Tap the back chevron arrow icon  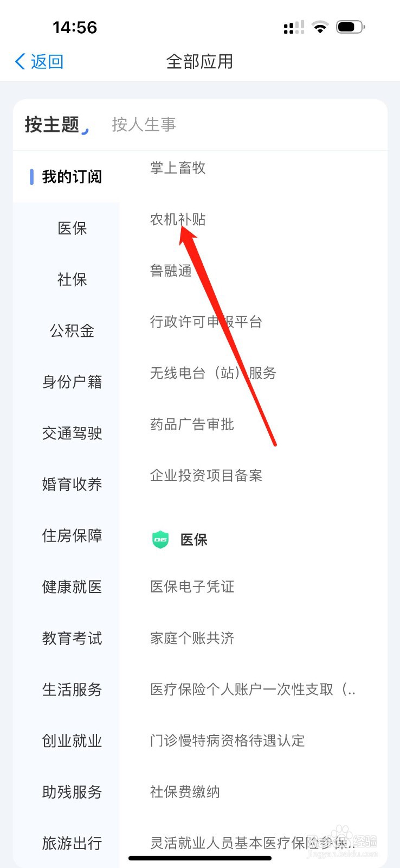pyautogui.click(x=20, y=62)
